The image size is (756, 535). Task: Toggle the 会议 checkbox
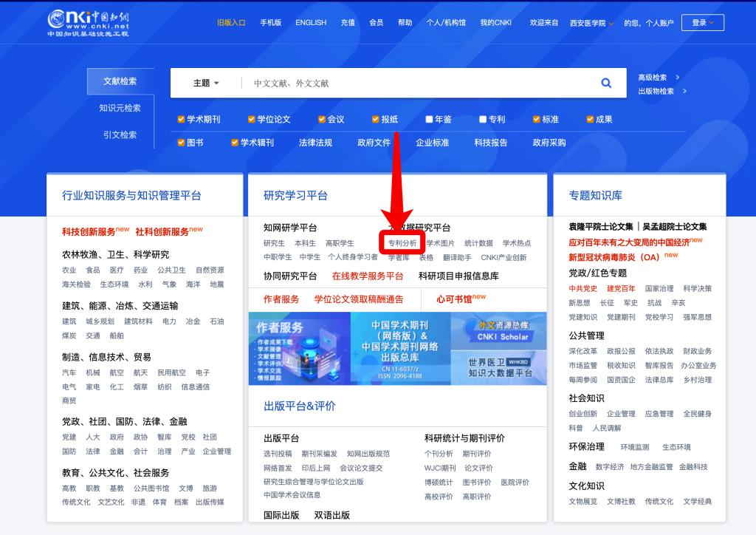click(x=322, y=119)
